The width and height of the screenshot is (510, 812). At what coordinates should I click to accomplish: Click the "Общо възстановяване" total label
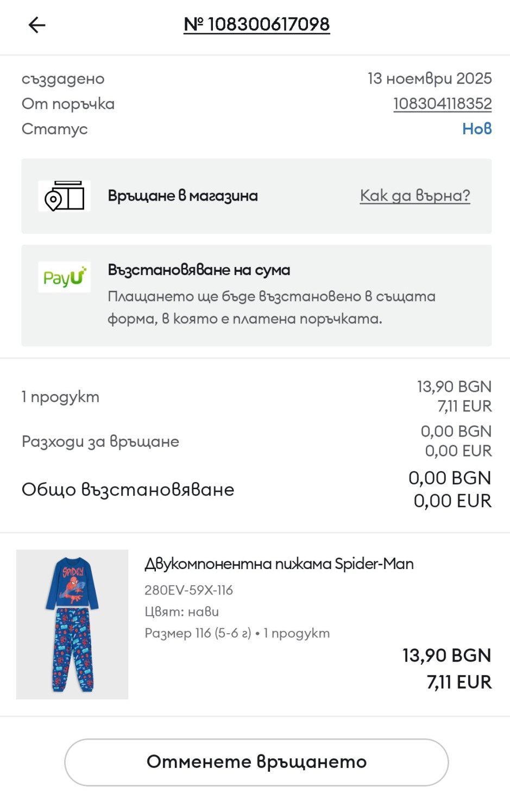[128, 490]
